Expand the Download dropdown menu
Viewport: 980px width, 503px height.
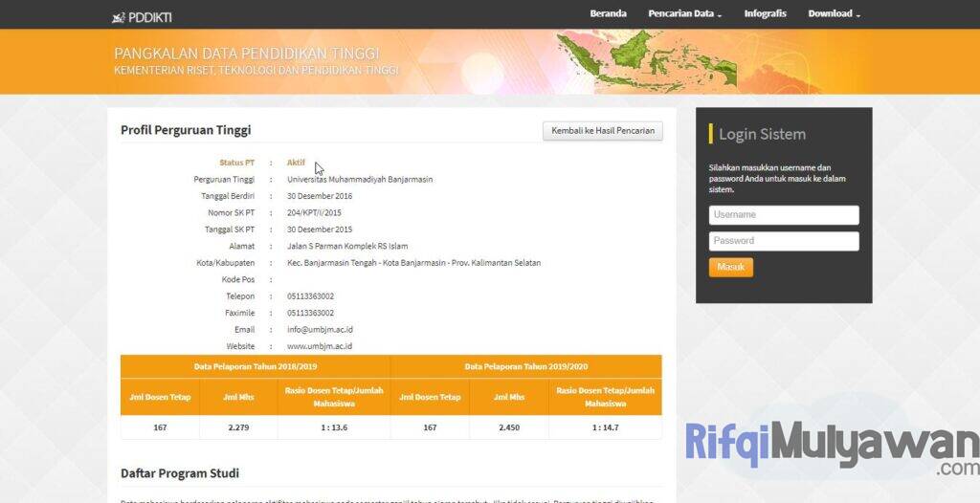tap(834, 13)
